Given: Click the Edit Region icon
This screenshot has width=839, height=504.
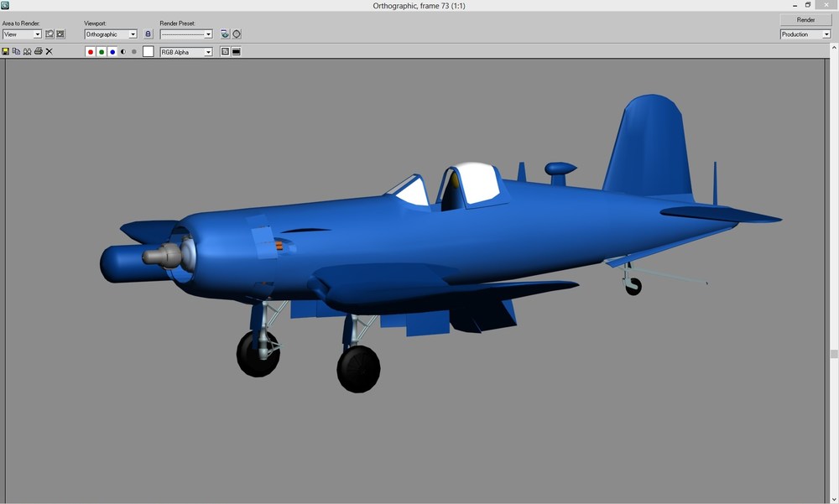Looking at the screenshot, I should 50,34.
